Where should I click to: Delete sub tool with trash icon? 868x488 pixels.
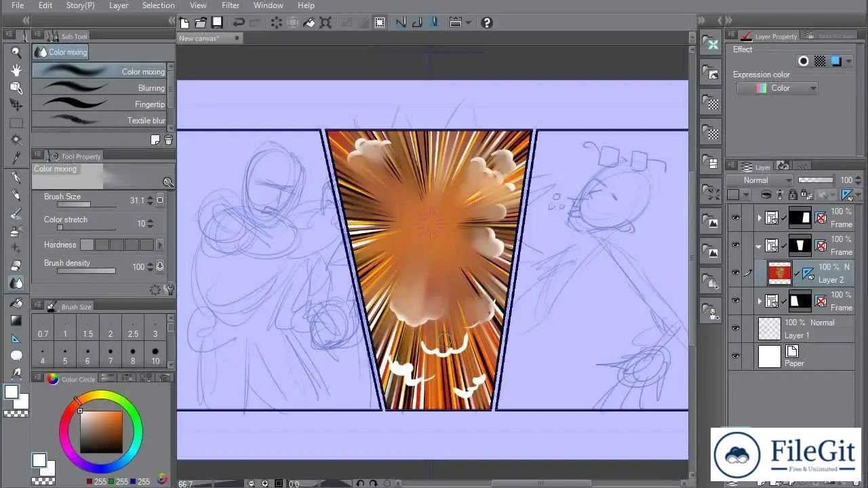168,140
